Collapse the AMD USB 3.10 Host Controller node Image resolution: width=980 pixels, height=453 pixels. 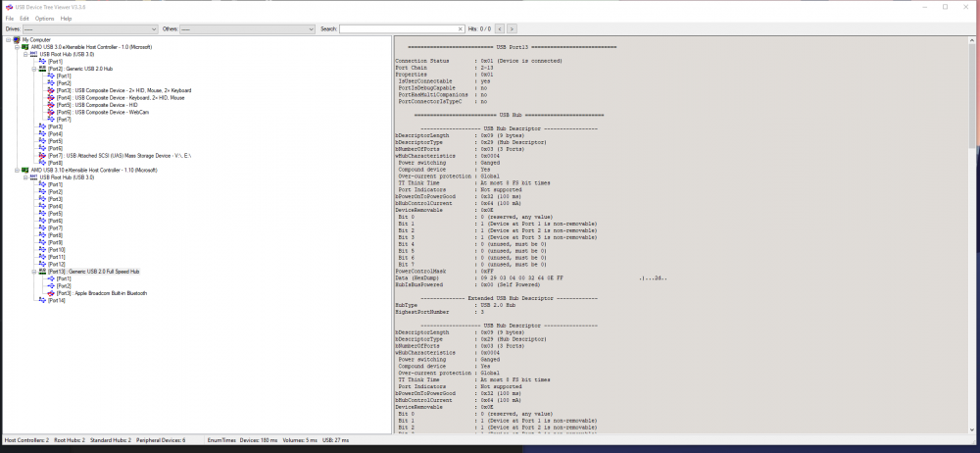[18, 171]
